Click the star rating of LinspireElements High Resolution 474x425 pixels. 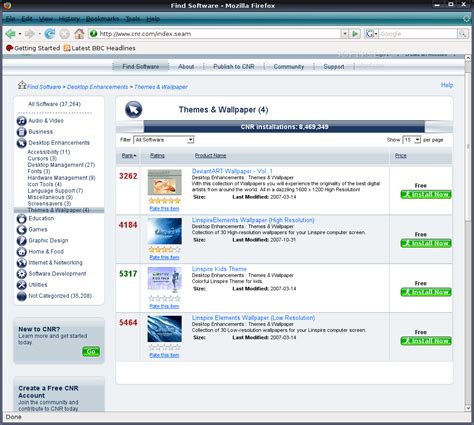[165, 249]
